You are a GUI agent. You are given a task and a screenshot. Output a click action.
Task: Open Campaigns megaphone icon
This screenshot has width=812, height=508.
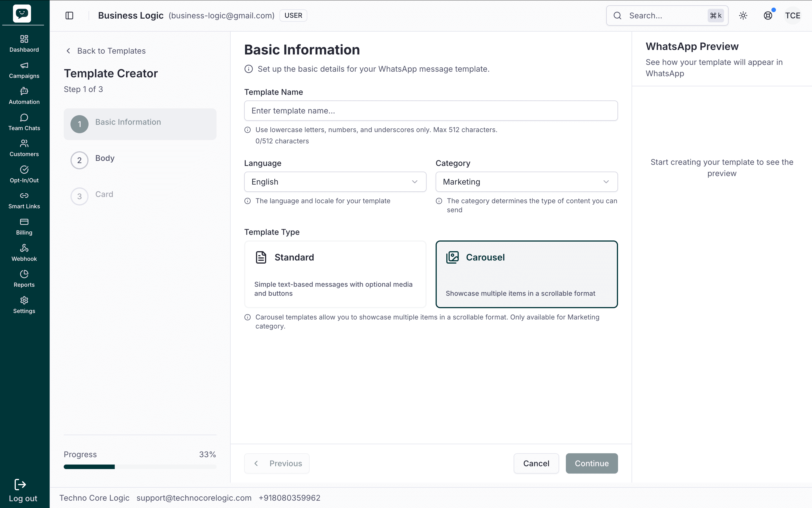click(x=24, y=65)
